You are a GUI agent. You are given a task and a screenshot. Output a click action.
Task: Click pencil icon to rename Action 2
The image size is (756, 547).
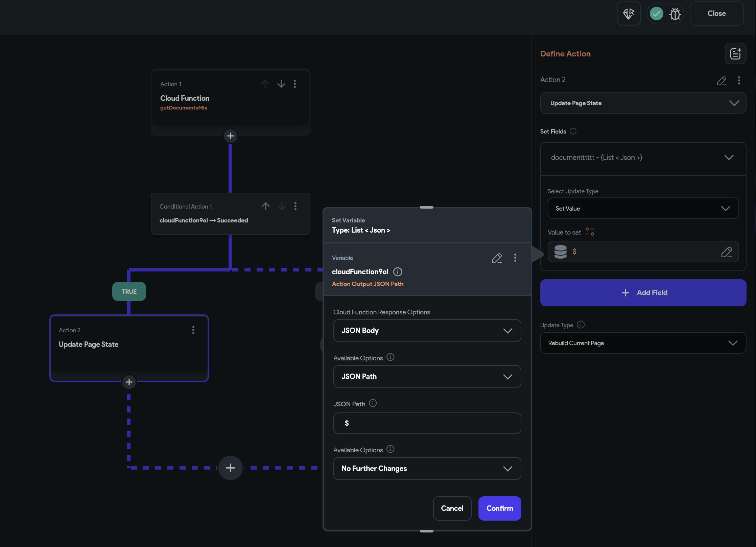tap(722, 80)
